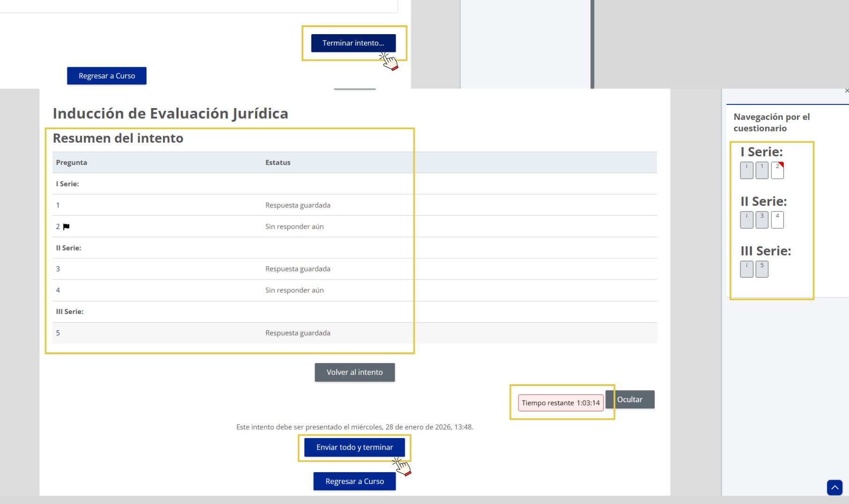Open I Serie info box in navigation

746,170
